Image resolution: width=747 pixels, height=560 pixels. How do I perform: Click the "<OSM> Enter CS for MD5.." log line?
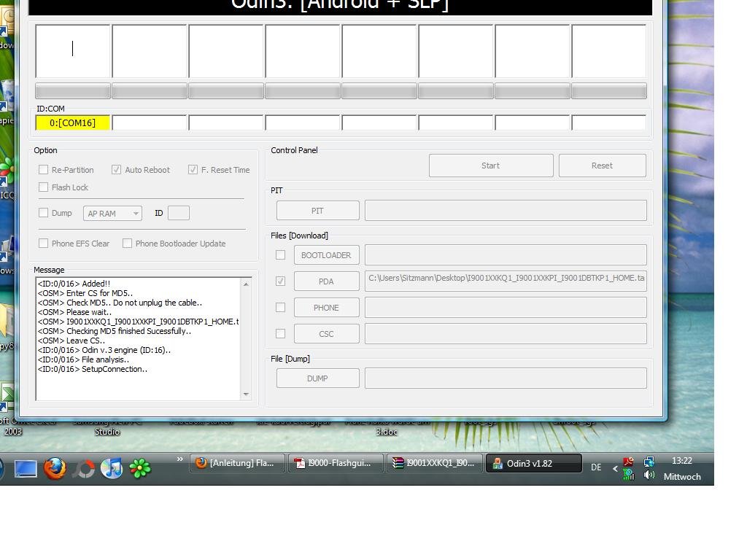tap(85, 293)
